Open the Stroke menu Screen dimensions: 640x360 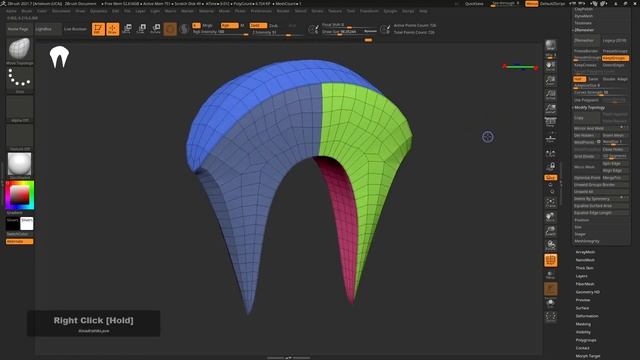[317, 11]
